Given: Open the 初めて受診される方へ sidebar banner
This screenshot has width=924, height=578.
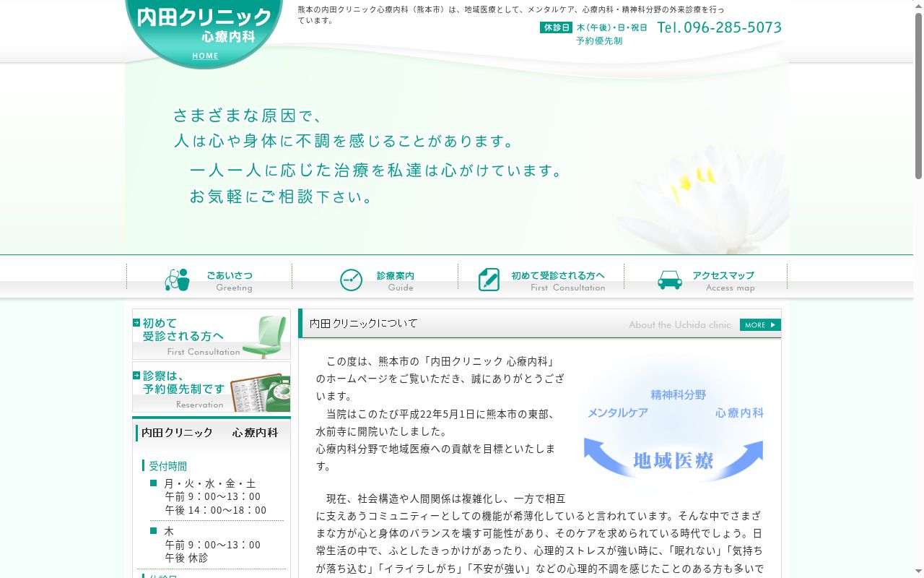Looking at the screenshot, I should [x=212, y=335].
